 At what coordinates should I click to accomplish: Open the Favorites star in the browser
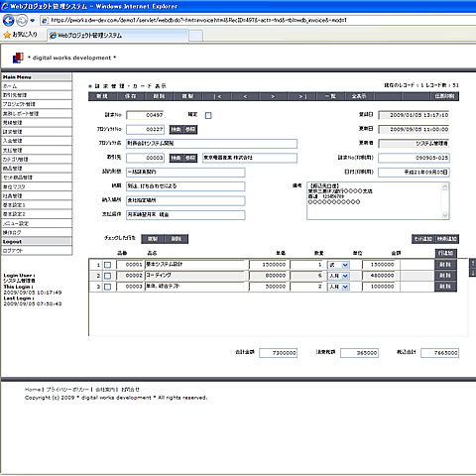(7, 35)
